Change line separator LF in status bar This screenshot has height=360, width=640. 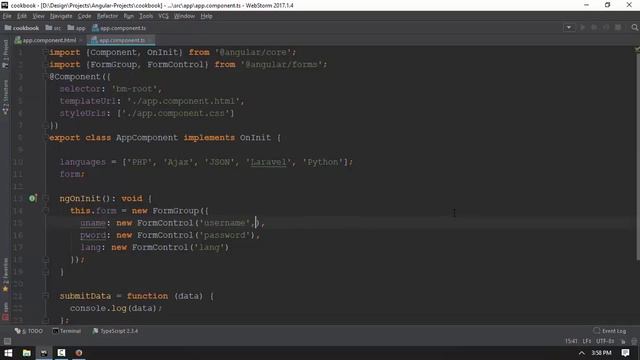click(587, 341)
